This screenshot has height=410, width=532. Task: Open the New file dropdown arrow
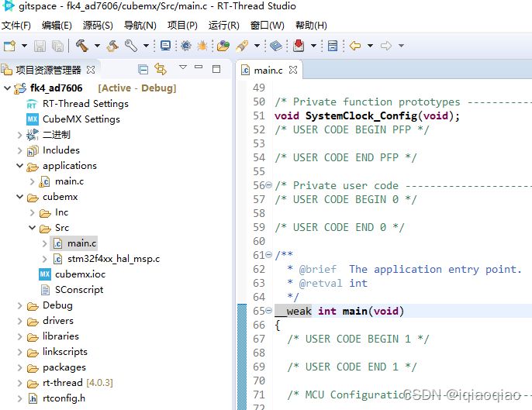25,46
